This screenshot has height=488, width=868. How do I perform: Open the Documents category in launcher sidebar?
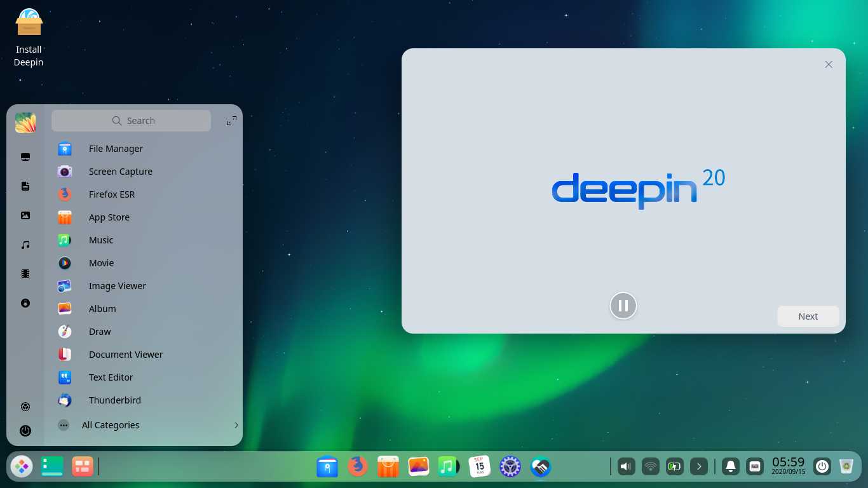coord(25,186)
